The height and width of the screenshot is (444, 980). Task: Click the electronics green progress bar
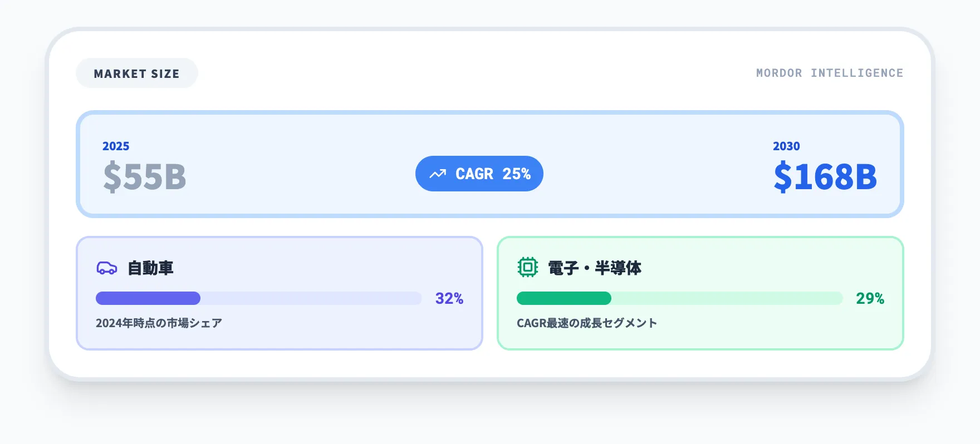coord(563,298)
